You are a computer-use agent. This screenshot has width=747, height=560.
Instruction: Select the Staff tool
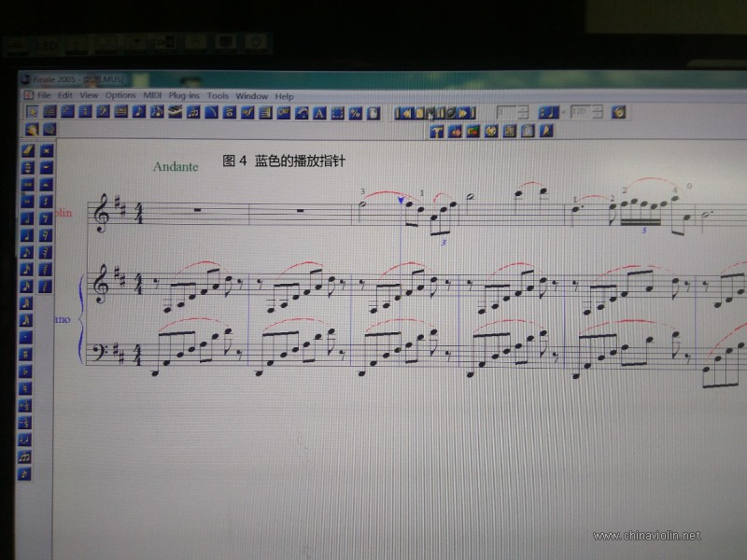(50, 112)
